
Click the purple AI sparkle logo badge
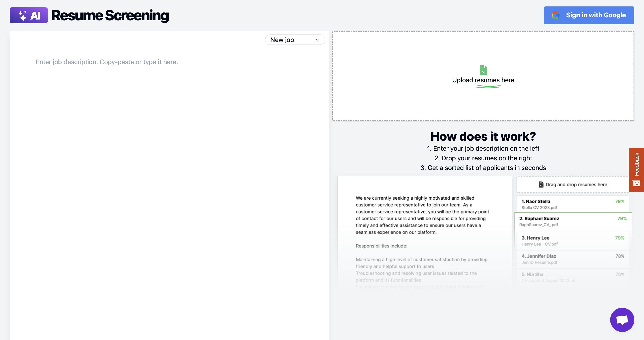click(29, 15)
